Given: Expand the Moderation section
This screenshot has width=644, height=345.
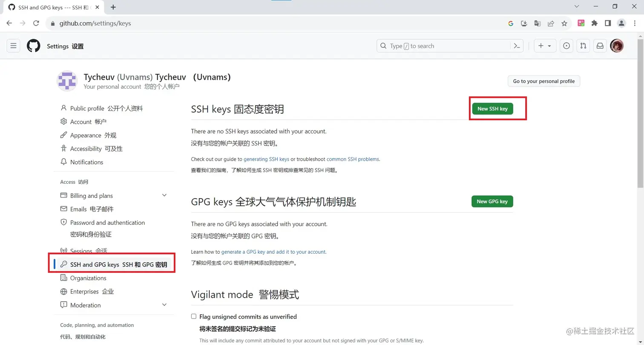Looking at the screenshot, I should pos(164,304).
